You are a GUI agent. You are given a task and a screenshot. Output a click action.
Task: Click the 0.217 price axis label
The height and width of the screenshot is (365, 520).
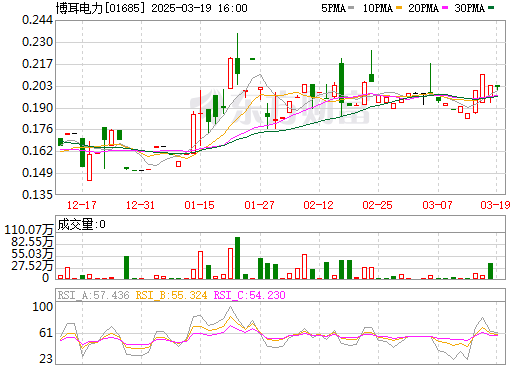(x=37, y=64)
